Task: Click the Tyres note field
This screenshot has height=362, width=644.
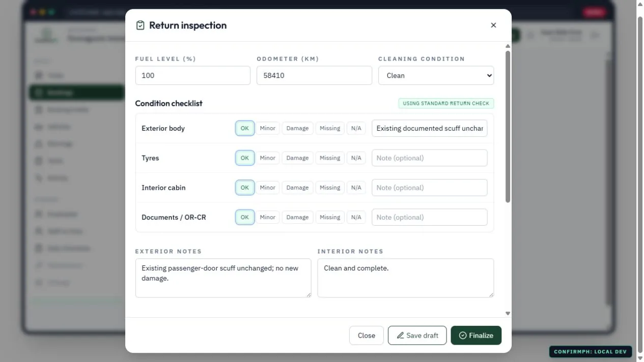Action: [x=429, y=158]
